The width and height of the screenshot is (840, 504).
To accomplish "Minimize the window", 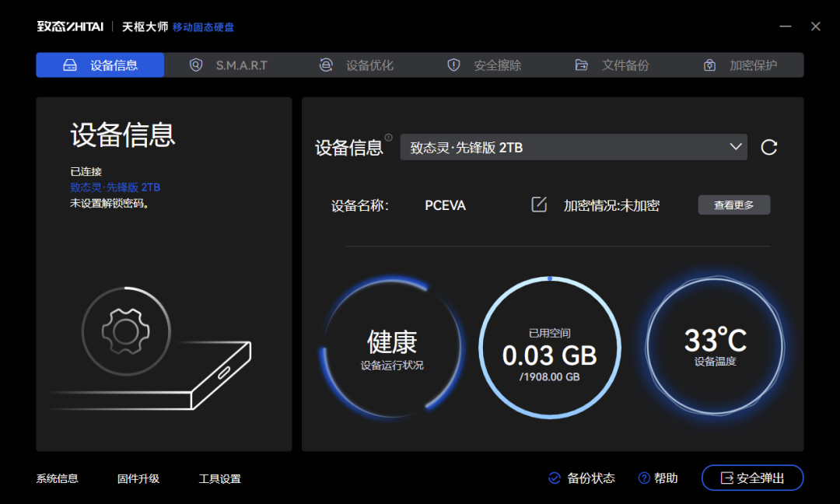I will coord(786,26).
